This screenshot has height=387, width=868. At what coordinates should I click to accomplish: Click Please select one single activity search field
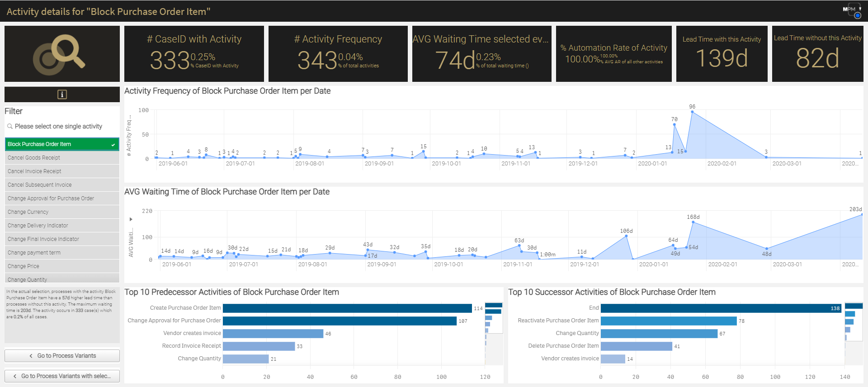62,127
